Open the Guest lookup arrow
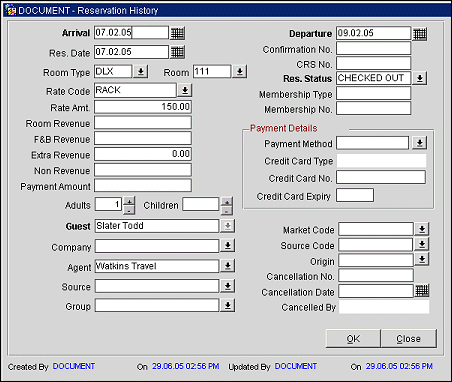Image resolution: width=452 pixels, height=382 pixels. [228, 226]
